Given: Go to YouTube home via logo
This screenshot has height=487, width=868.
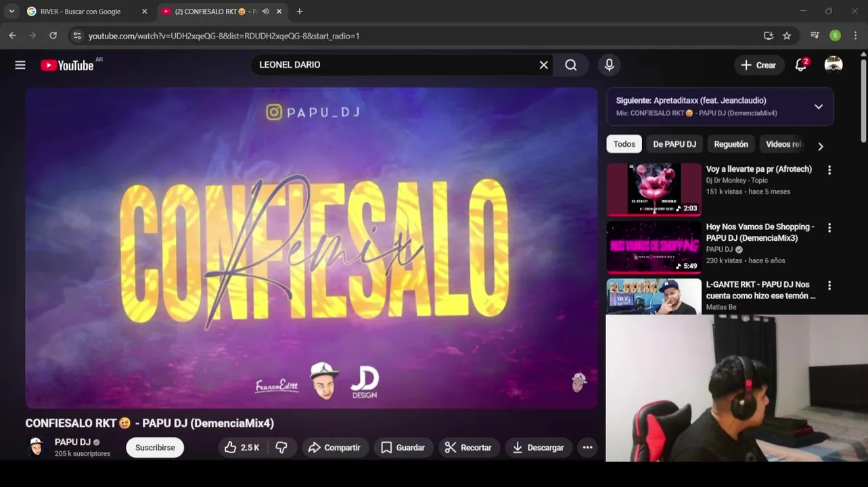Looking at the screenshot, I should click(67, 65).
